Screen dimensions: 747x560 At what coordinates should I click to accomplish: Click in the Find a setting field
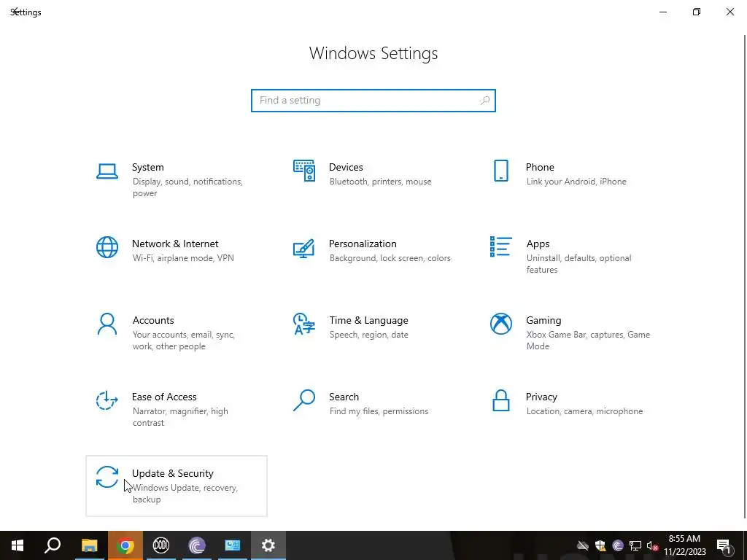click(373, 101)
